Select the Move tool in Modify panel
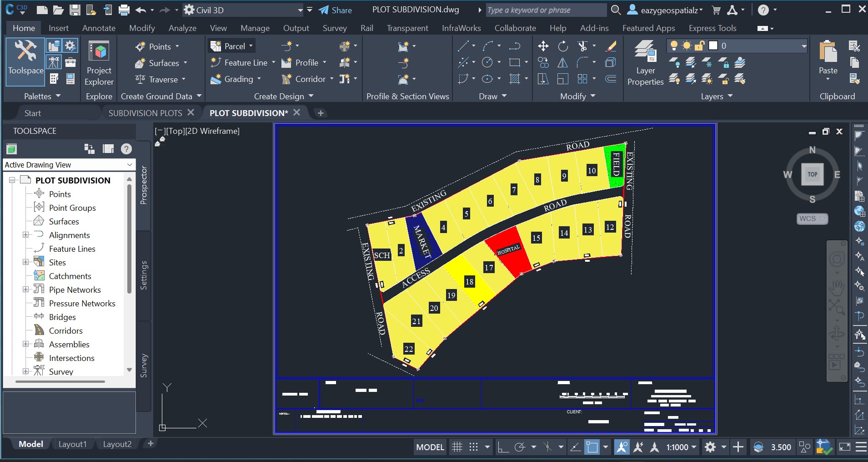This screenshot has width=868, height=462. click(x=543, y=46)
